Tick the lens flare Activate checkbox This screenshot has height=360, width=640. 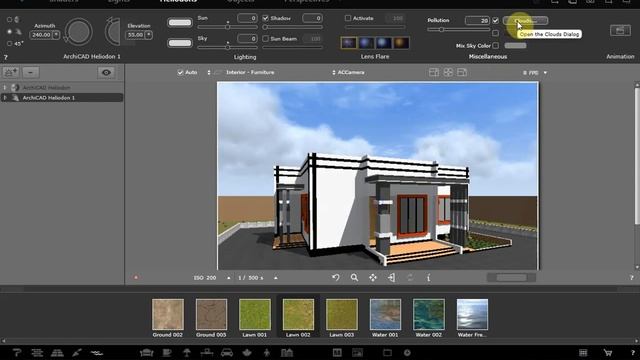(348, 18)
